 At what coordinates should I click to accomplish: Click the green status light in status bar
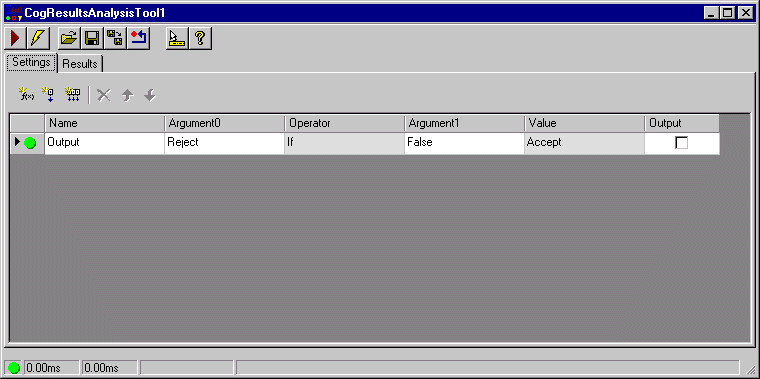[14, 368]
